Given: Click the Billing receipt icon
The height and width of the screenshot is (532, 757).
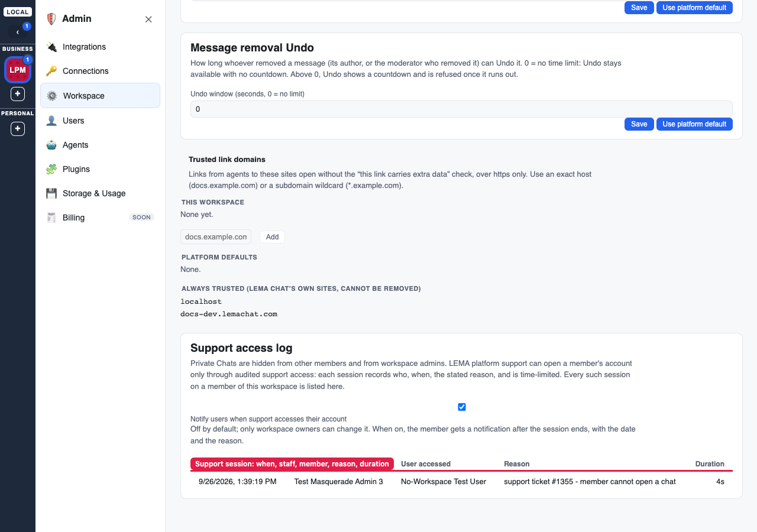Looking at the screenshot, I should click(x=51, y=218).
